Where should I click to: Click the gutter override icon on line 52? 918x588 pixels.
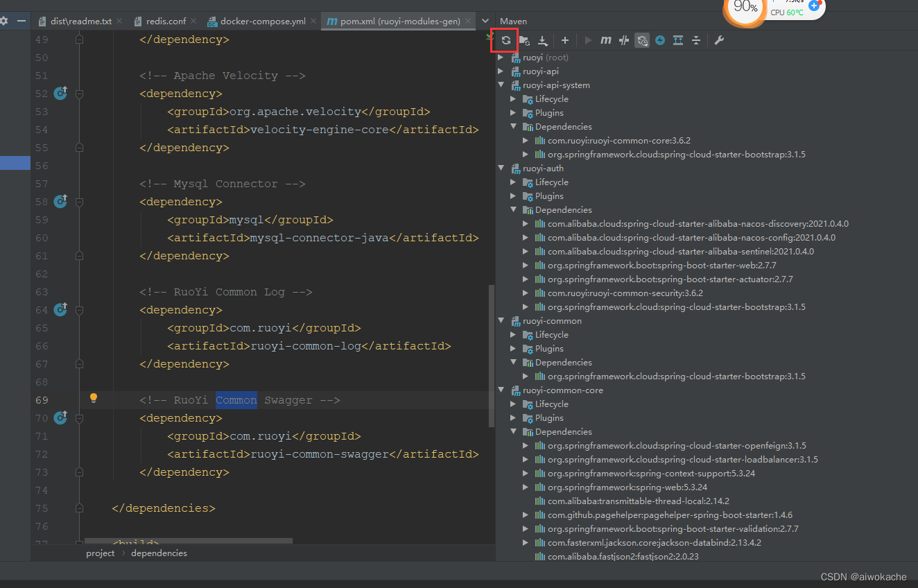pos(61,93)
